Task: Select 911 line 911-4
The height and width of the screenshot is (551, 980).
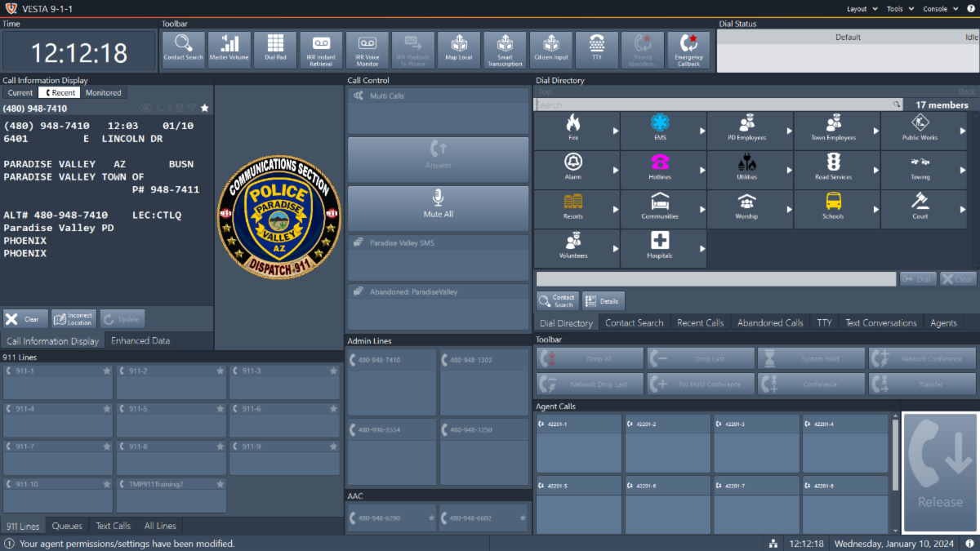Action: pyautogui.click(x=58, y=420)
